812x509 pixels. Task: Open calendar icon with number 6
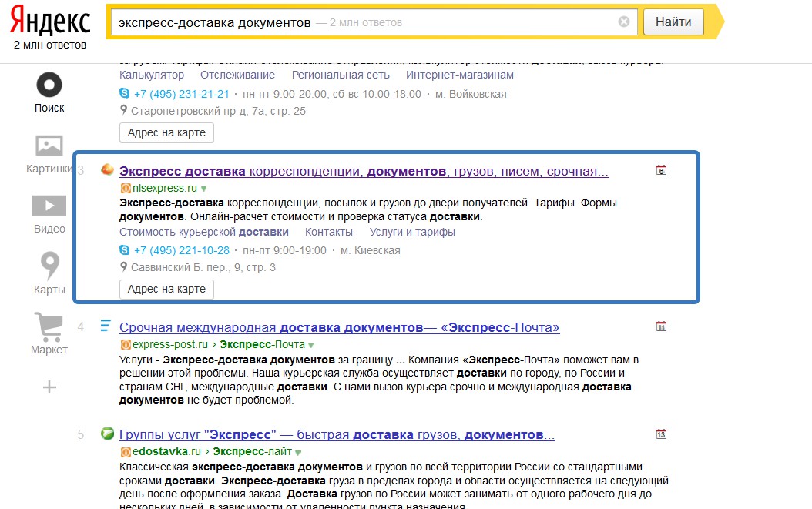[x=661, y=170]
